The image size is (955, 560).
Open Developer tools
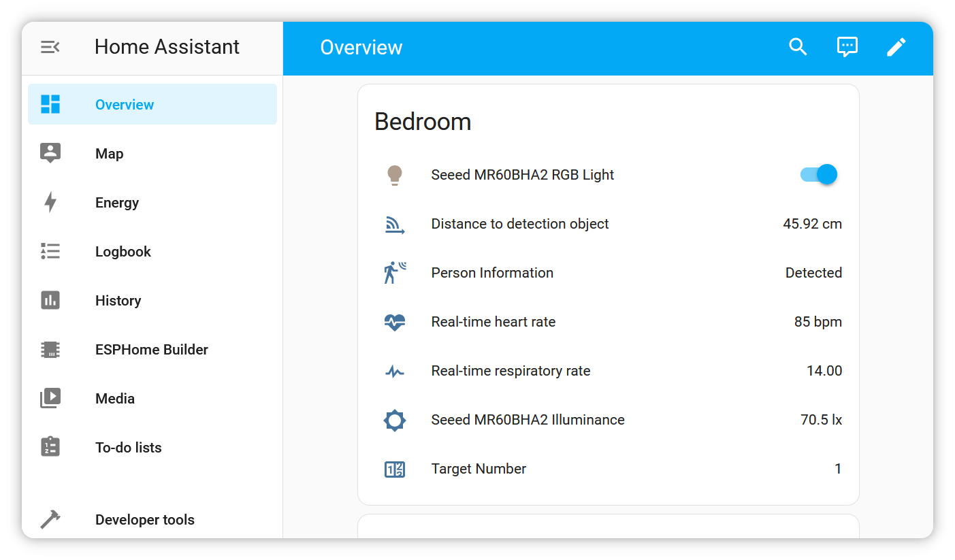pyautogui.click(x=152, y=519)
